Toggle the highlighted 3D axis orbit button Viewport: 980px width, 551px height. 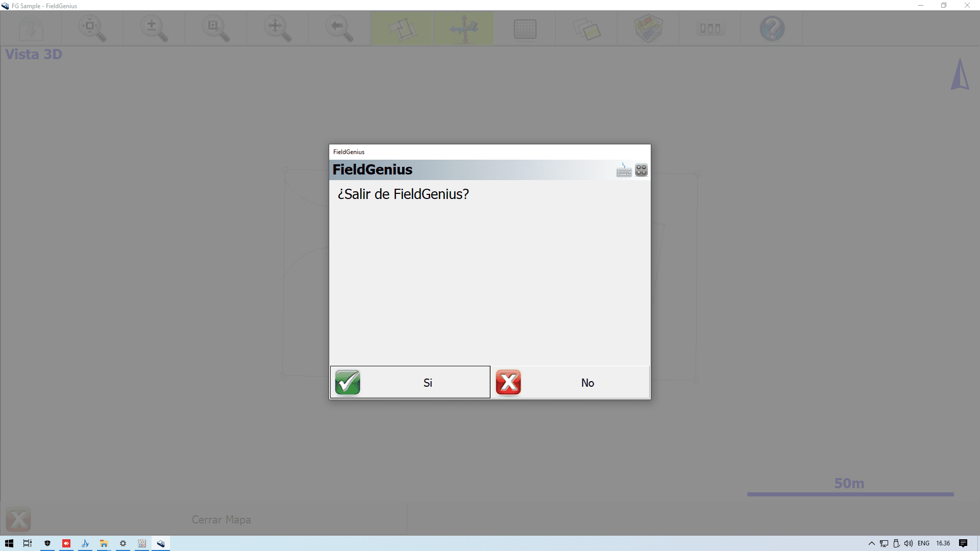[x=463, y=29]
